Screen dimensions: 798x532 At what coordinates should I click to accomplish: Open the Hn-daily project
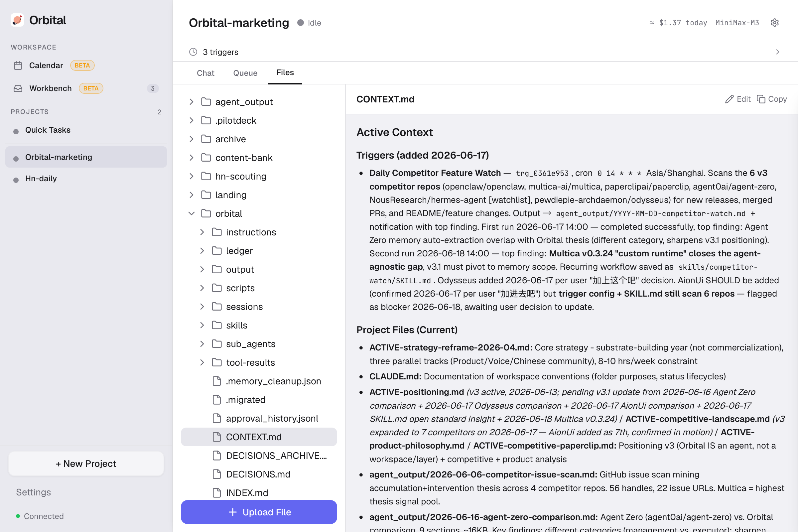click(86, 179)
